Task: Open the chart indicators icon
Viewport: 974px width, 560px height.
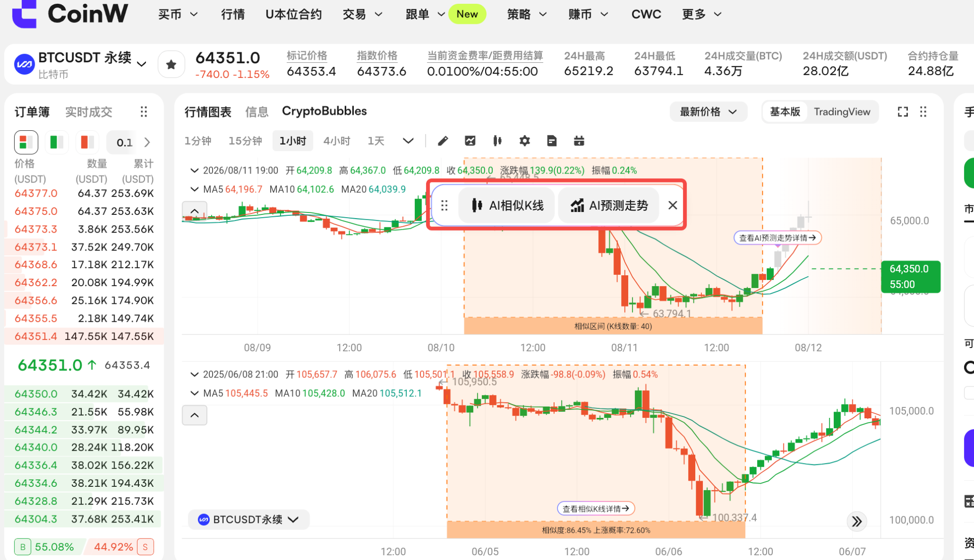Action: [x=470, y=141]
